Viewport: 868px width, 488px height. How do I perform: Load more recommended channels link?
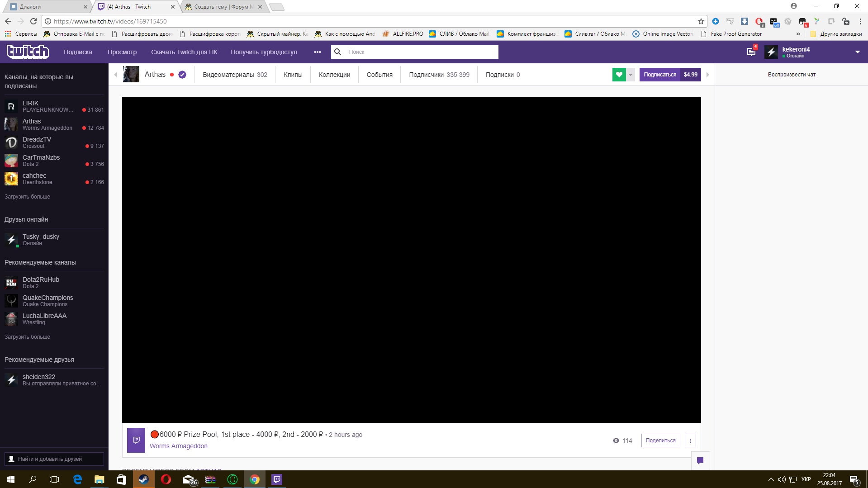(27, 337)
